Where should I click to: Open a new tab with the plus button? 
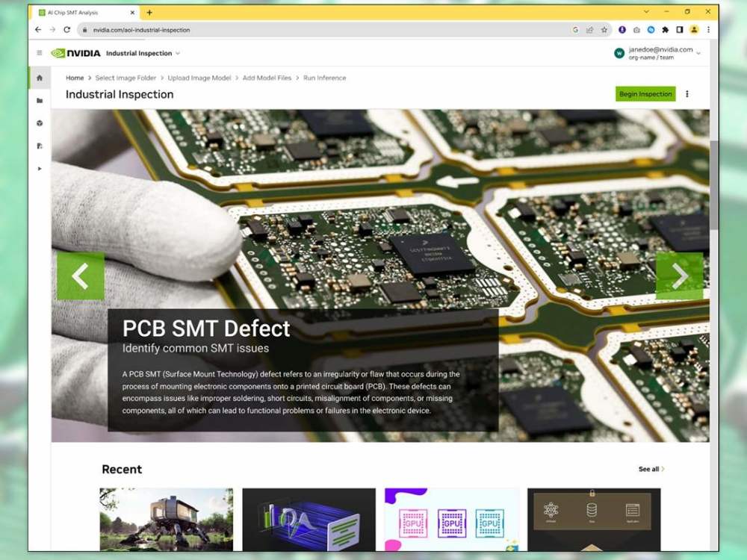pyautogui.click(x=149, y=13)
